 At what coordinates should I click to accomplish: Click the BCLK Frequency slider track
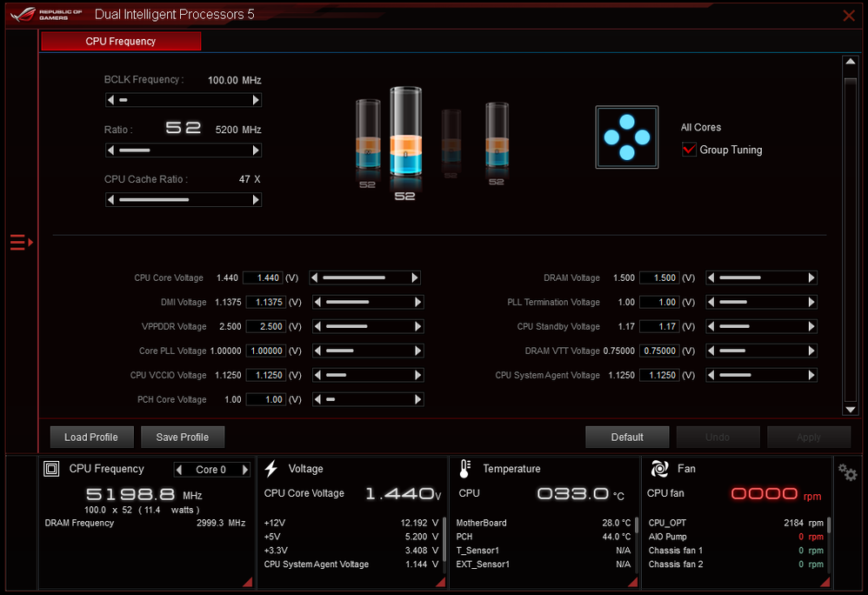click(184, 100)
